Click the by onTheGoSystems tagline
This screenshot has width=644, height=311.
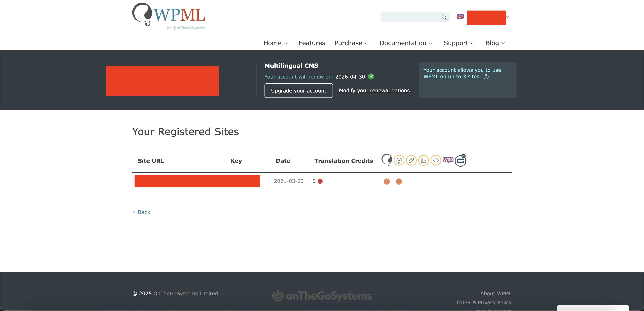(186, 28)
